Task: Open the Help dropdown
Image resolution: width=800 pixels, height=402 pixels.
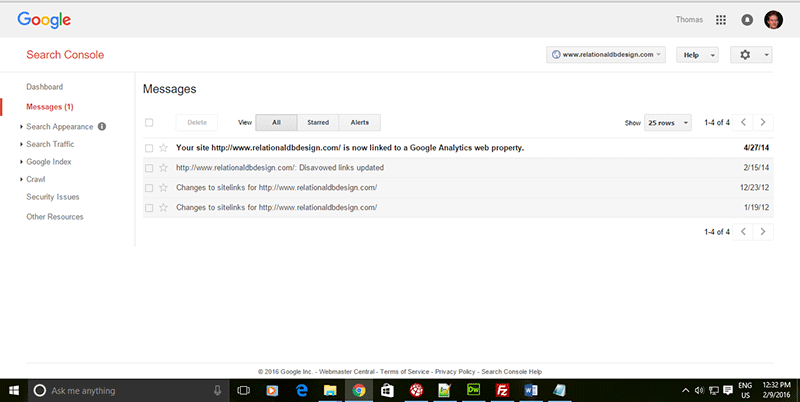Action: 697,55
